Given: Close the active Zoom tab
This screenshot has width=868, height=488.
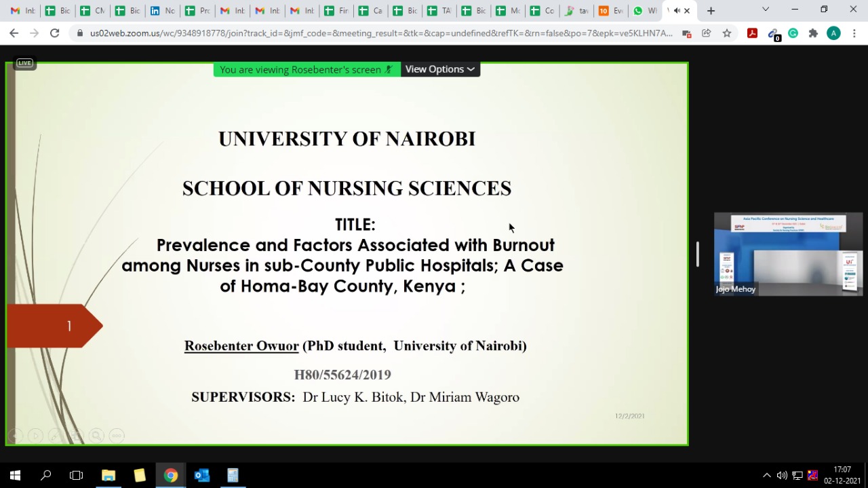Looking at the screenshot, I should coord(687,11).
